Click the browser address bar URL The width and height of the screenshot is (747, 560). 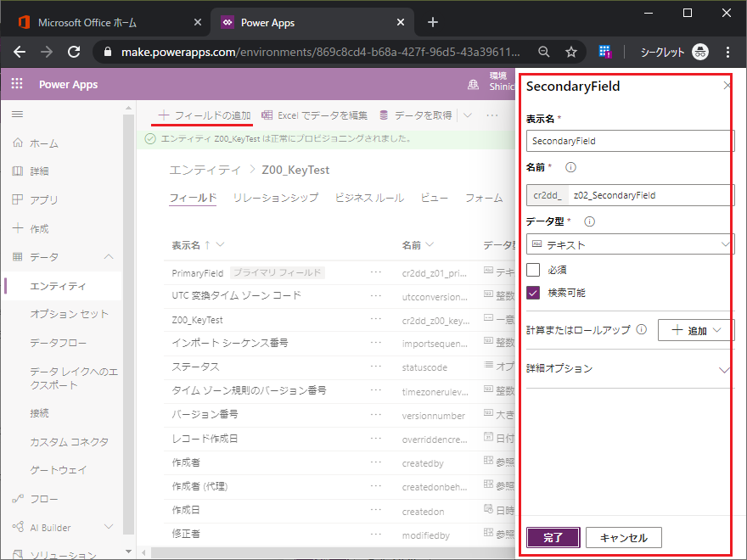click(320, 52)
